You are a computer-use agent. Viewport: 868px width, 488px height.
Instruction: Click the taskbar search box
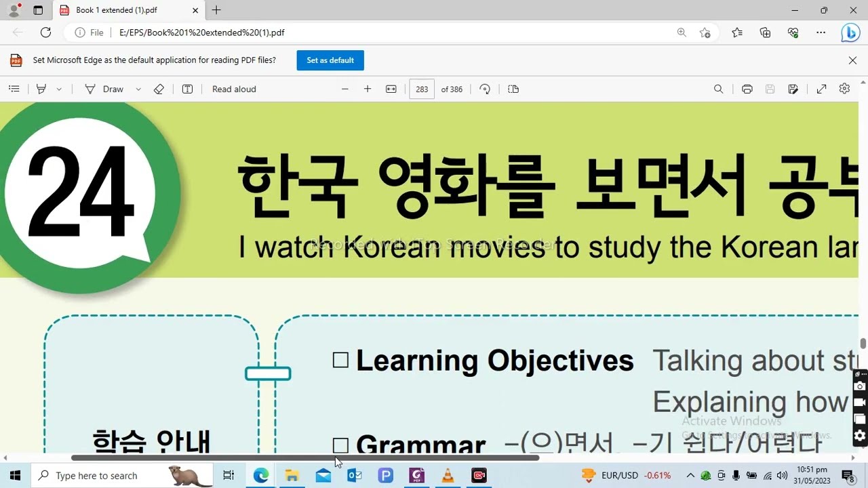pyautogui.click(x=122, y=476)
